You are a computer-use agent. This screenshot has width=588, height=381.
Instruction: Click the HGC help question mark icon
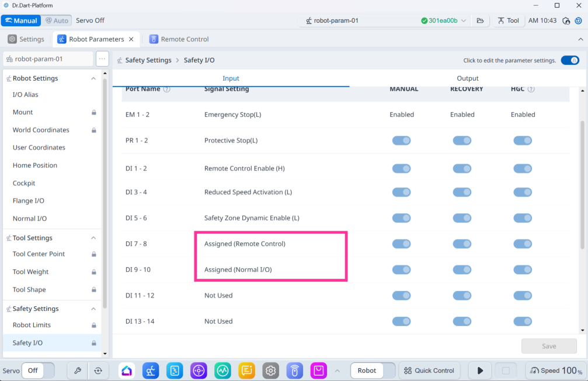(531, 89)
